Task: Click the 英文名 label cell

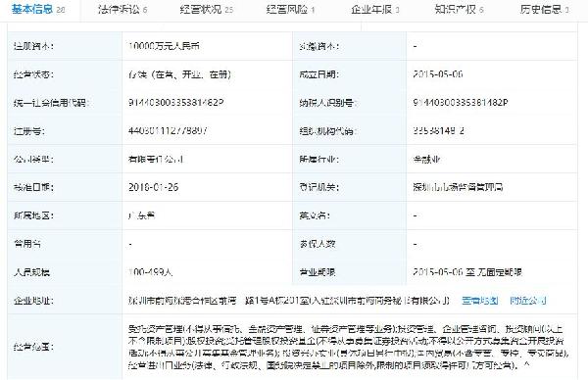Action: [350, 215]
